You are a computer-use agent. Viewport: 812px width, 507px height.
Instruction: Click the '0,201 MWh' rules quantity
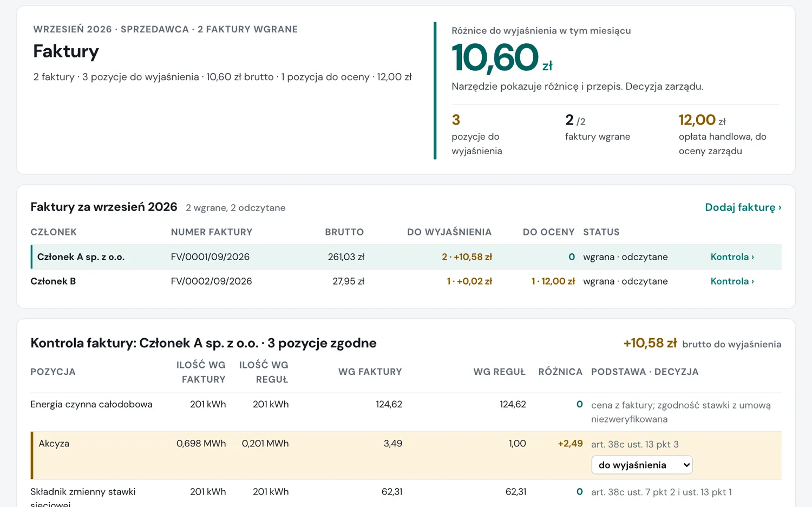(x=265, y=443)
